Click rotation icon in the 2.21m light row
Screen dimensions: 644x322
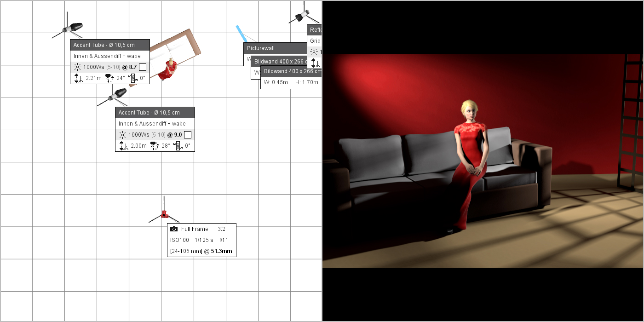point(133,78)
